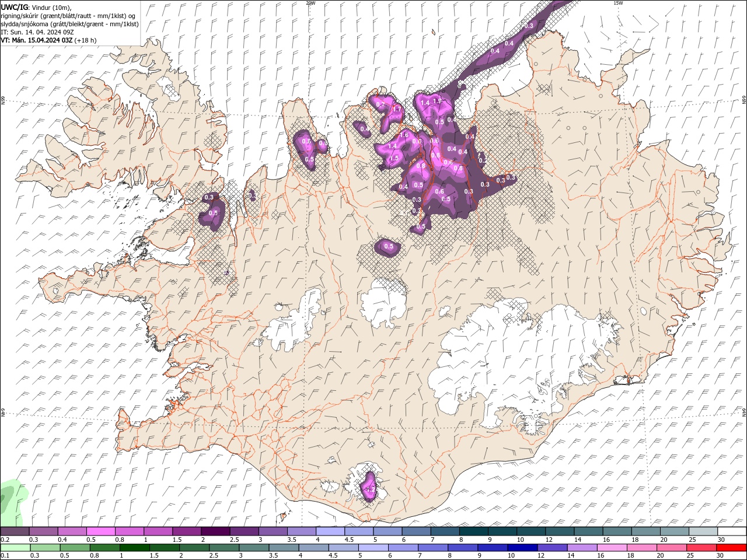Click the dark purple 0.2 snow legend swatch
The height and width of the screenshot is (560, 747).
[15, 531]
